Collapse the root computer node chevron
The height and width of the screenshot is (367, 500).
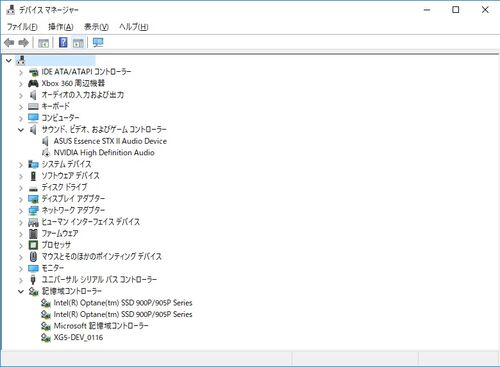point(9,61)
